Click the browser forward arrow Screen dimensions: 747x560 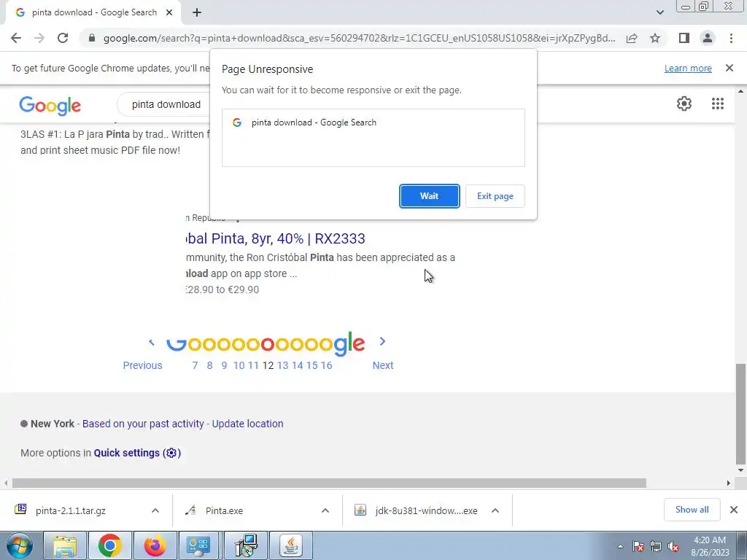39,38
